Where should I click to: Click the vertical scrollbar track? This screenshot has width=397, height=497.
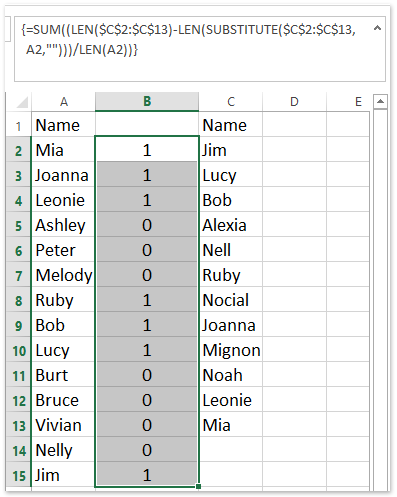[x=380, y=298]
